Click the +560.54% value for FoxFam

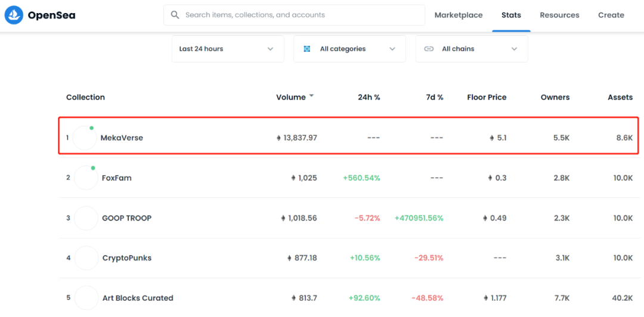coord(361,178)
